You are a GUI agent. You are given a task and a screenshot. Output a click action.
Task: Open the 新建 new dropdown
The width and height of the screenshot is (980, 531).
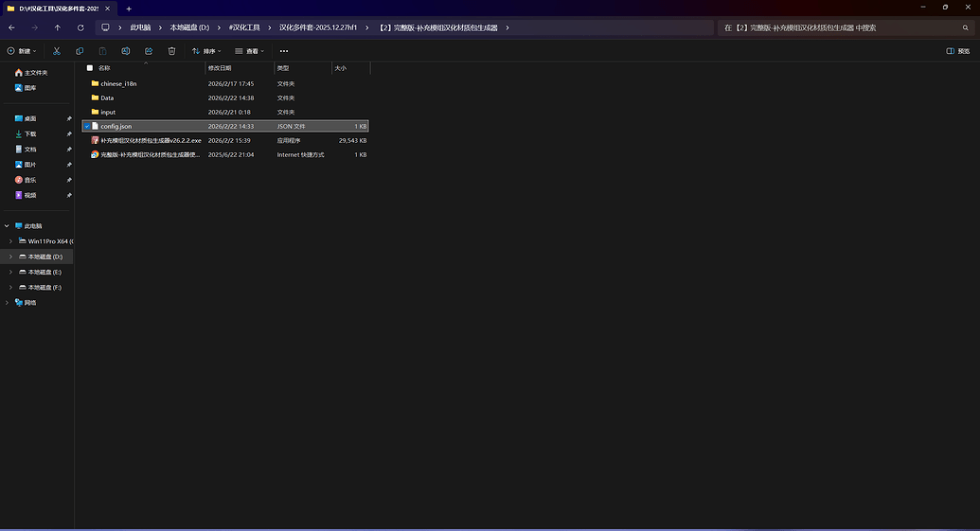(x=22, y=51)
